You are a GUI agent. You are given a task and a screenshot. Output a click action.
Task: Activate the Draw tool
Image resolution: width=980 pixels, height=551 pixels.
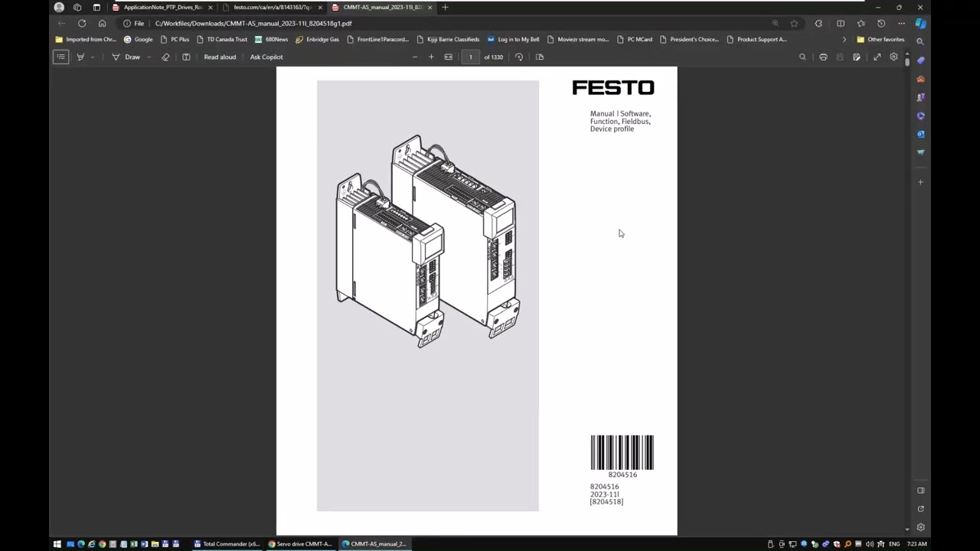(x=126, y=57)
